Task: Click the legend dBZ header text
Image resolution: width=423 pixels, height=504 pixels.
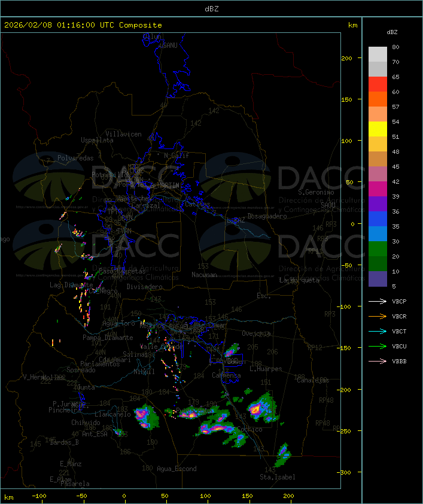Action: [x=392, y=32]
